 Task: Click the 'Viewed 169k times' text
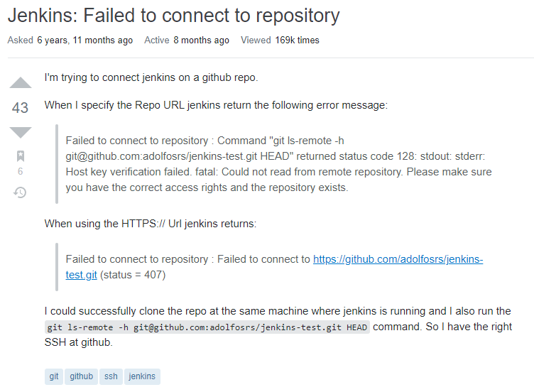[x=280, y=40]
